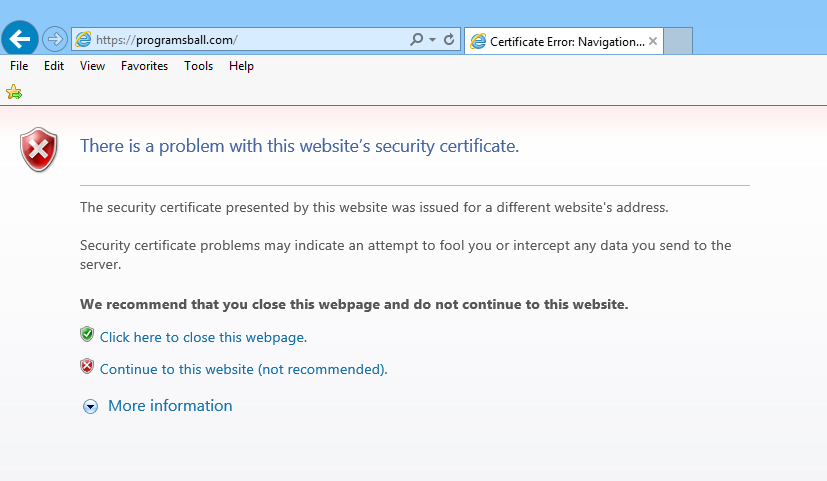Click the green shield beside close webpage

click(x=87, y=335)
